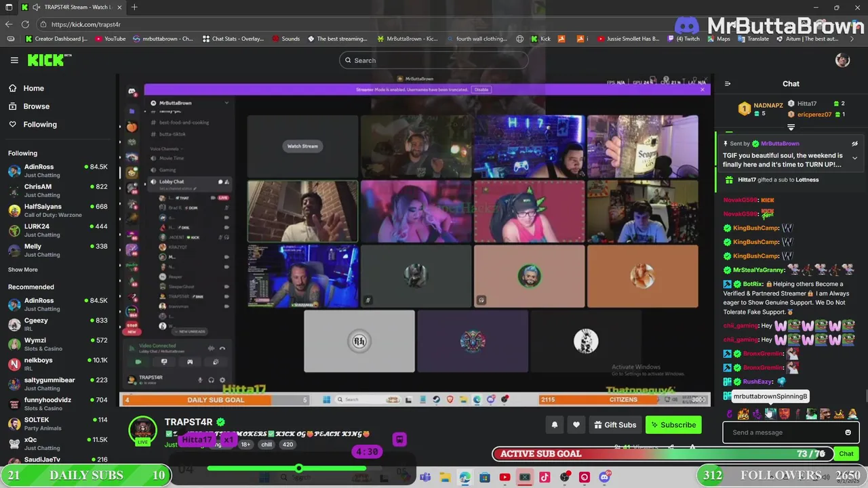Screen dimensions: 868x488
Task: Click the KICK logo
Action: pos(50,60)
